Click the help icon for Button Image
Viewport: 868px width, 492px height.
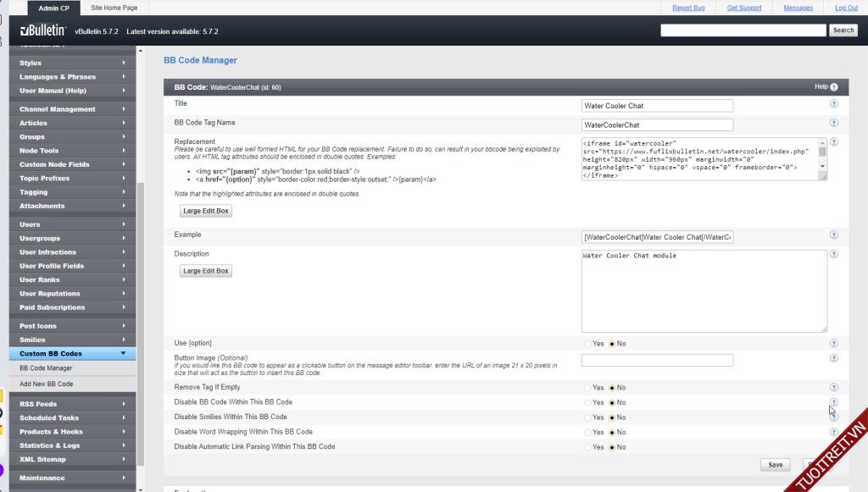pos(833,359)
